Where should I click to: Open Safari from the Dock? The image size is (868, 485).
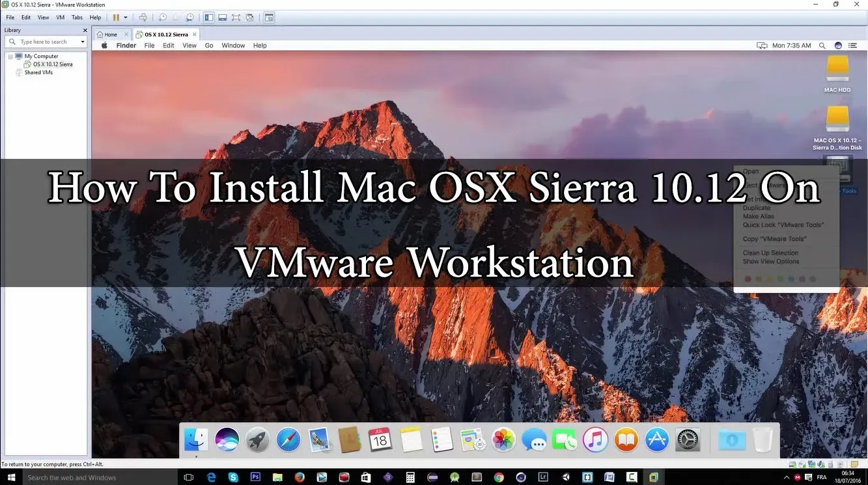[x=288, y=440]
